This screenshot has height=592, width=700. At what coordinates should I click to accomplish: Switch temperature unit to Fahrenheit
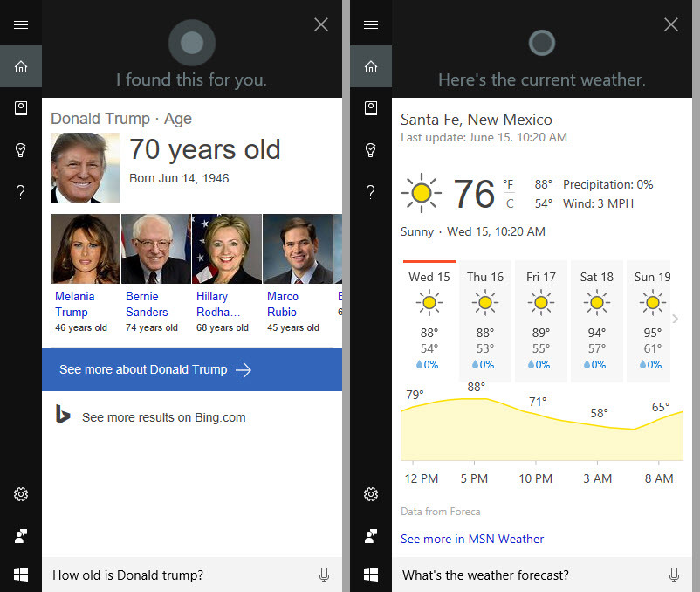(509, 184)
